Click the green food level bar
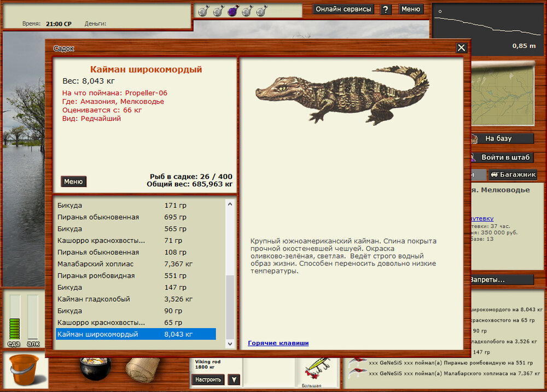 click(x=15, y=328)
